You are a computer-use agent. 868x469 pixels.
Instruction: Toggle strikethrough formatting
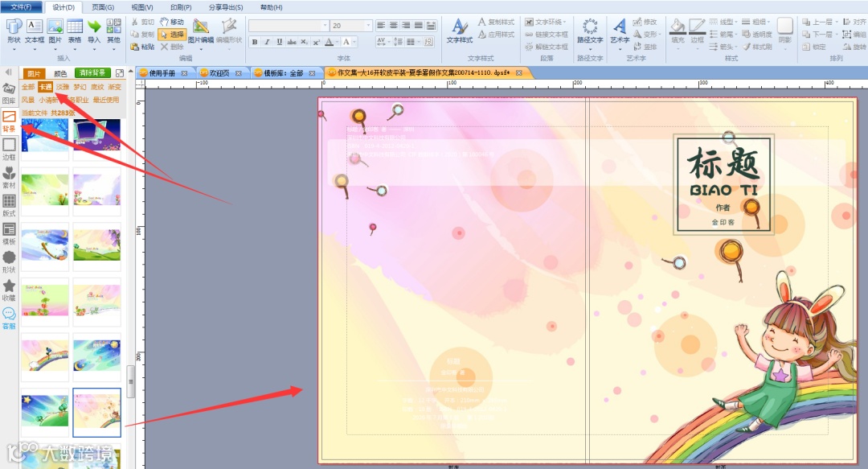292,42
